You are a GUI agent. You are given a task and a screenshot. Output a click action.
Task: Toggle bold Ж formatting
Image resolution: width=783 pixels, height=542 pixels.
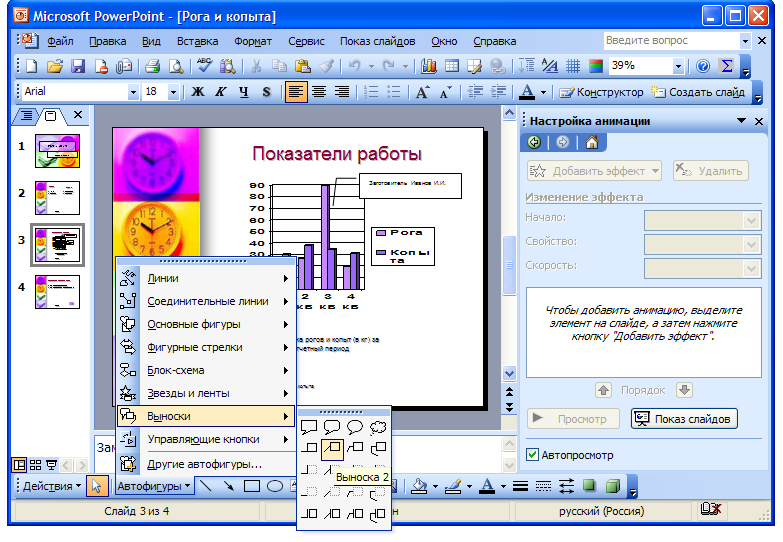(x=198, y=92)
